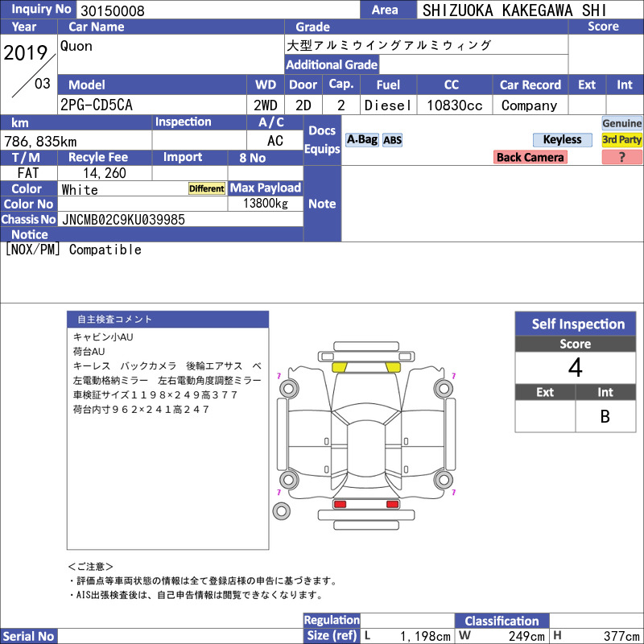
Task: Click max payload value 13800kg
Action: pyautogui.click(x=266, y=204)
